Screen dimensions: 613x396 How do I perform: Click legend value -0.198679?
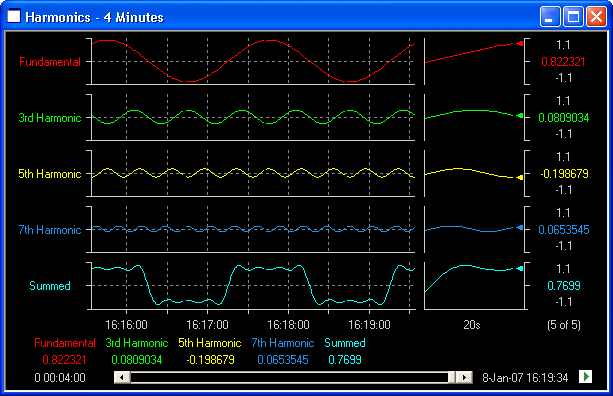pyautogui.click(x=210, y=360)
